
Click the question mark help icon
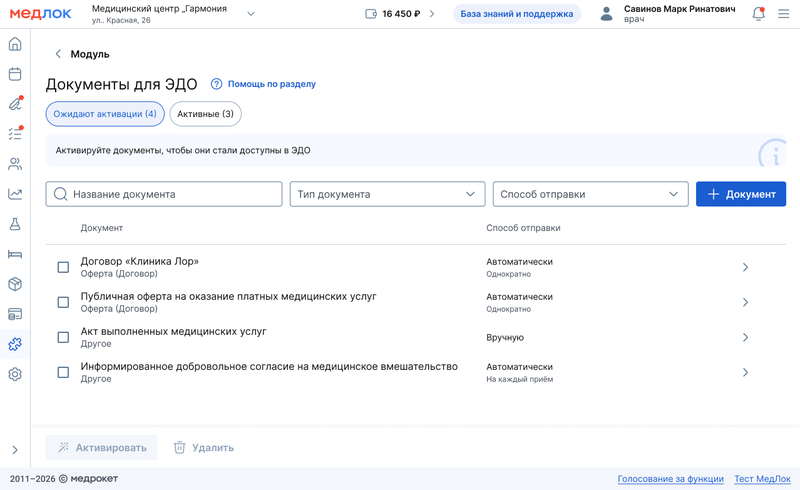tap(216, 84)
